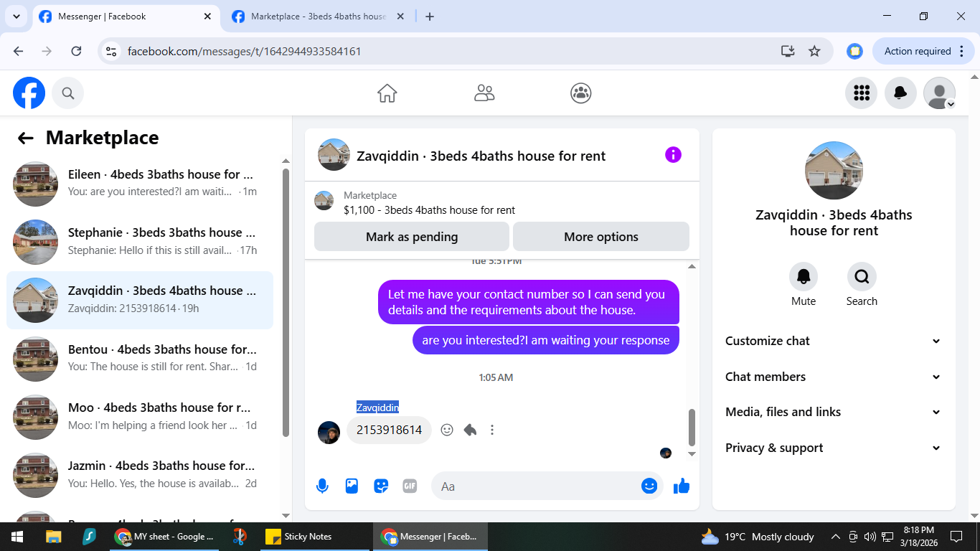Viewport: 980px width, 551px height.
Task: Click the $1,100 listing link in chat header
Action: (429, 210)
